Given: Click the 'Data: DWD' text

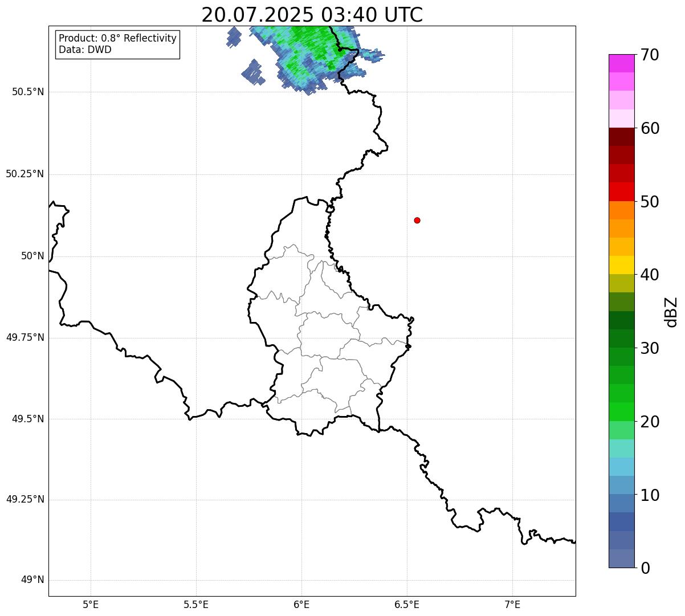Looking at the screenshot, I should click(85, 50).
